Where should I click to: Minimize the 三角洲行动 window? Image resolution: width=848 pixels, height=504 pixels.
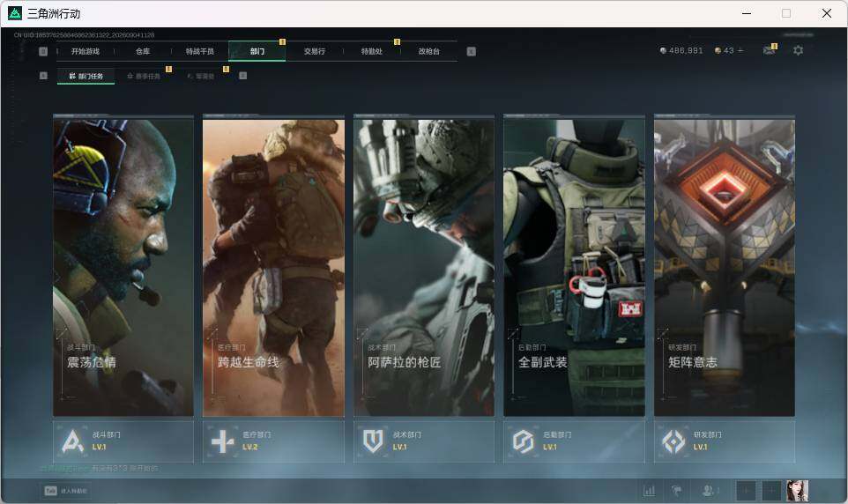(x=747, y=13)
